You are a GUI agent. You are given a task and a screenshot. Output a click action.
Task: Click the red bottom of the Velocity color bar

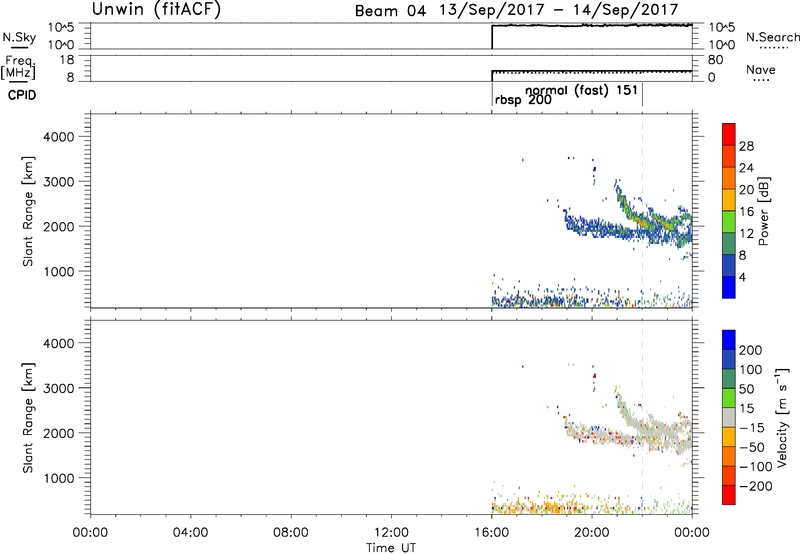coord(729,495)
